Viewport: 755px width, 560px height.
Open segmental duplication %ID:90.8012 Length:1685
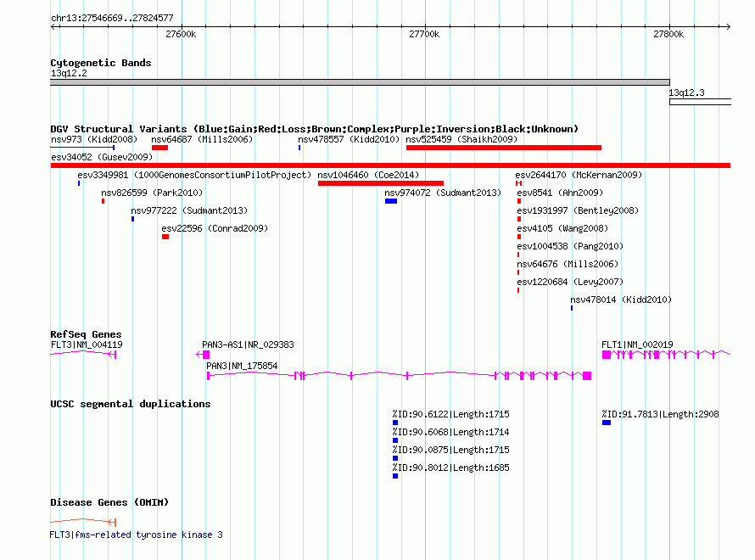450,468
